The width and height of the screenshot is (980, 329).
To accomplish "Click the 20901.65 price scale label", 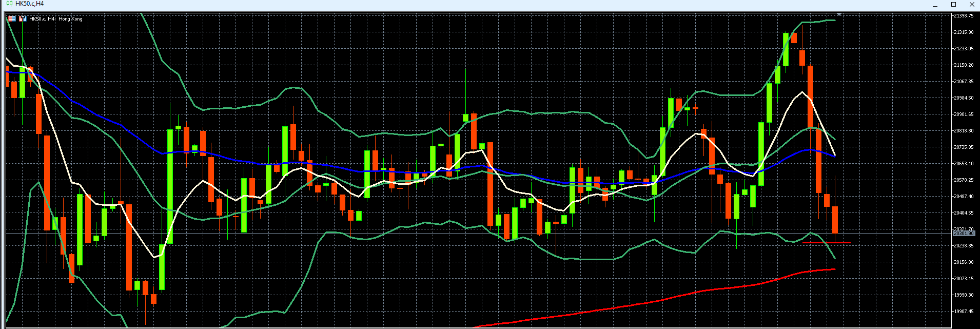I will point(964,114).
